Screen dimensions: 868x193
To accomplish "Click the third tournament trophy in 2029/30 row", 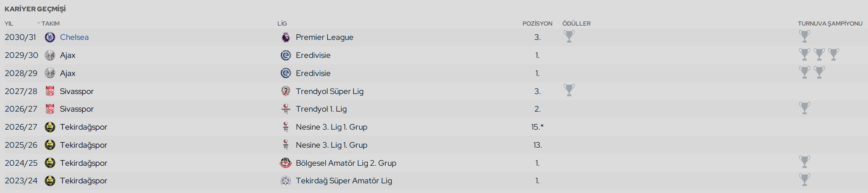I will [834, 54].
